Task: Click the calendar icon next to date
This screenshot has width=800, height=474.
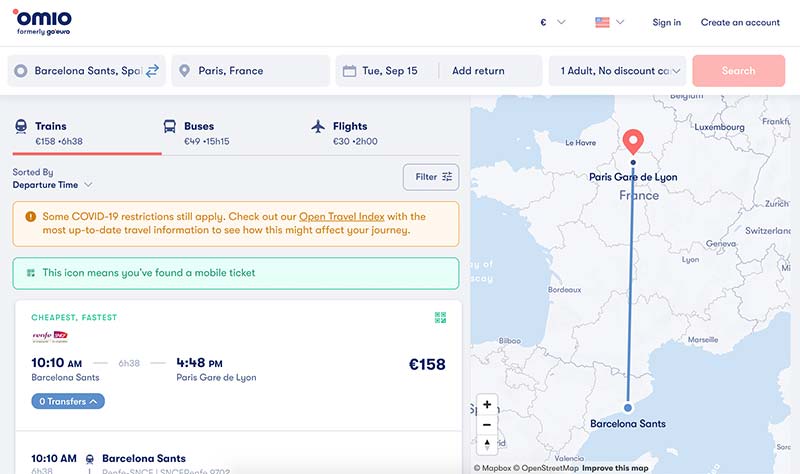Action: pyautogui.click(x=349, y=71)
